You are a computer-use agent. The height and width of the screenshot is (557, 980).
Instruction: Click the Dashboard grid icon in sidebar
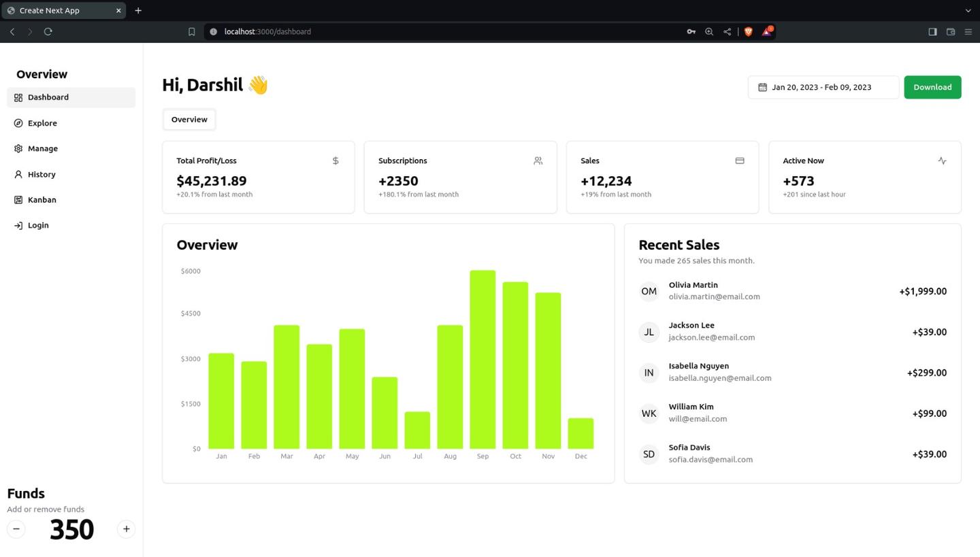[18, 97]
